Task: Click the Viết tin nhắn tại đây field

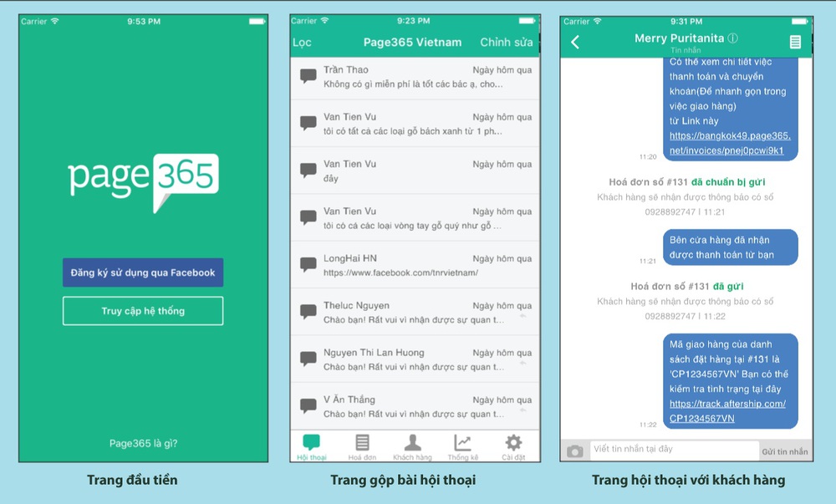Action: click(674, 450)
